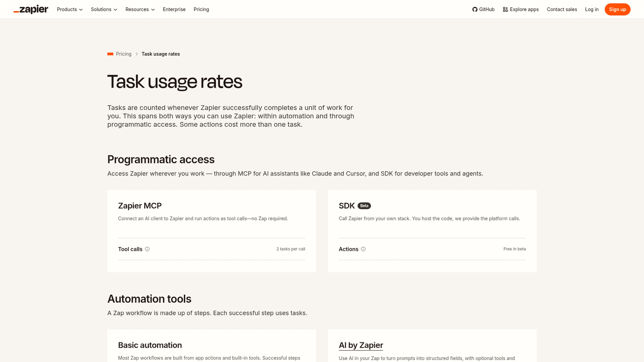Click the Explore apps grid icon
The image size is (644, 362).
pos(505,9)
